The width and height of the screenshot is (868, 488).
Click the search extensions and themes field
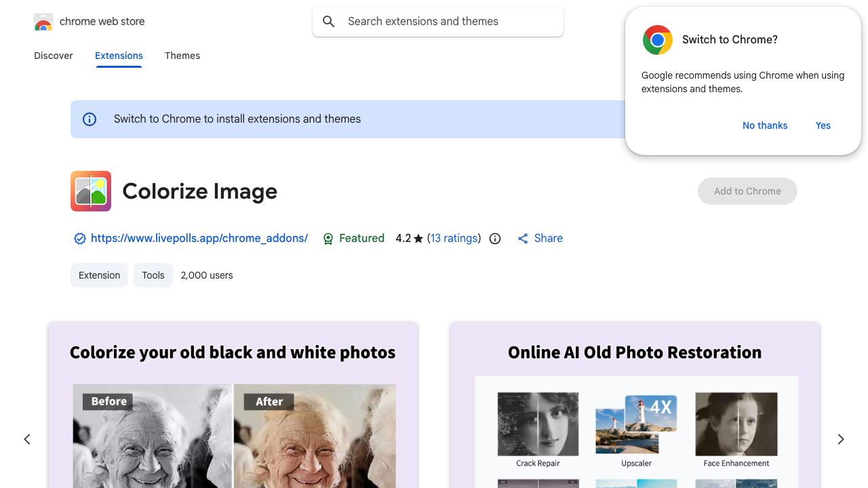pyautogui.click(x=438, y=22)
